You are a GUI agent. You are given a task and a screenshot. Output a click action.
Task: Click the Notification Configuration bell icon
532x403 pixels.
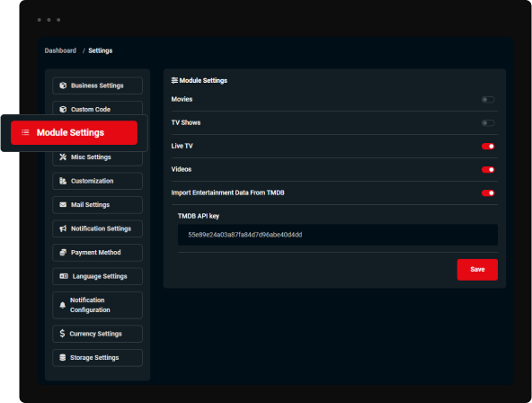coord(62,305)
